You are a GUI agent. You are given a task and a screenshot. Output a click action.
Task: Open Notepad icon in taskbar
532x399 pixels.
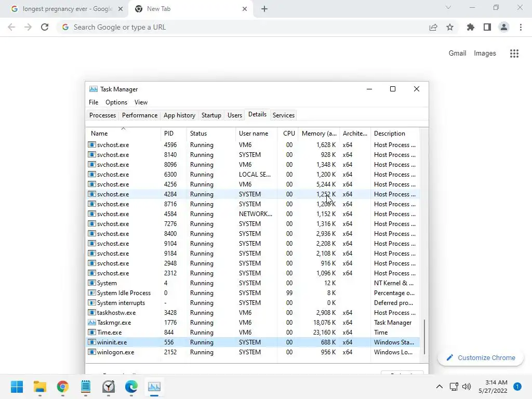(x=86, y=387)
